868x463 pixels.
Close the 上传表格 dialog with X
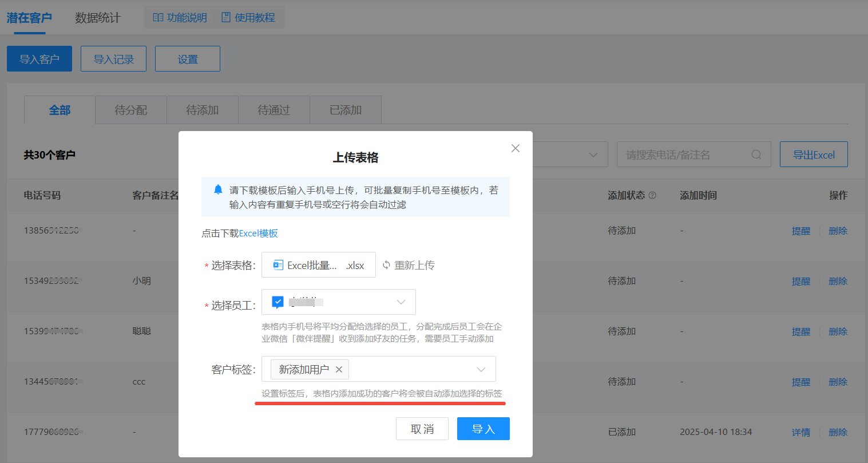516,148
